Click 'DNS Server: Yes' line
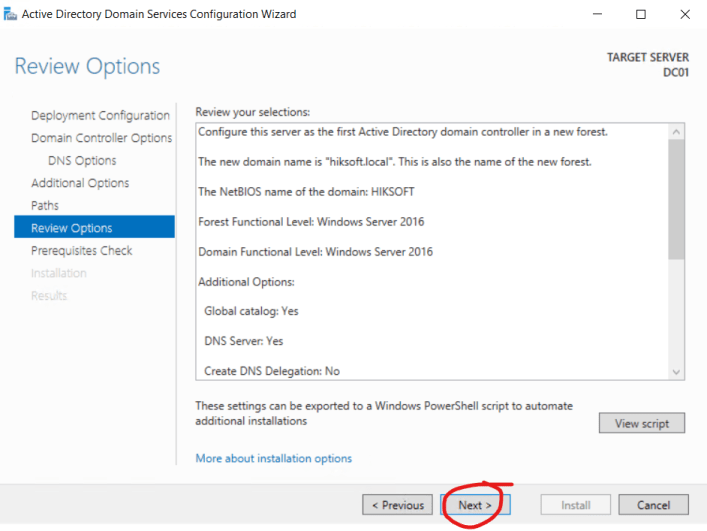Screen dimensions: 707x531 (243, 341)
